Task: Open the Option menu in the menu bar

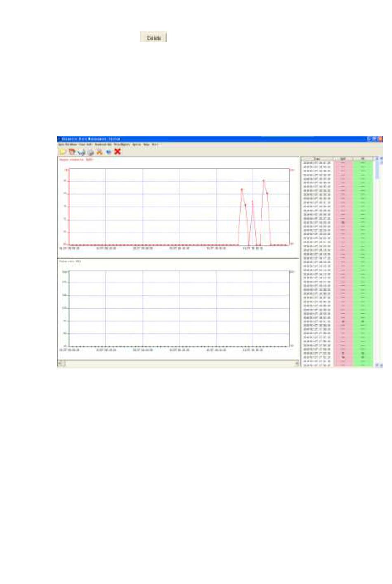Action: tap(137, 145)
